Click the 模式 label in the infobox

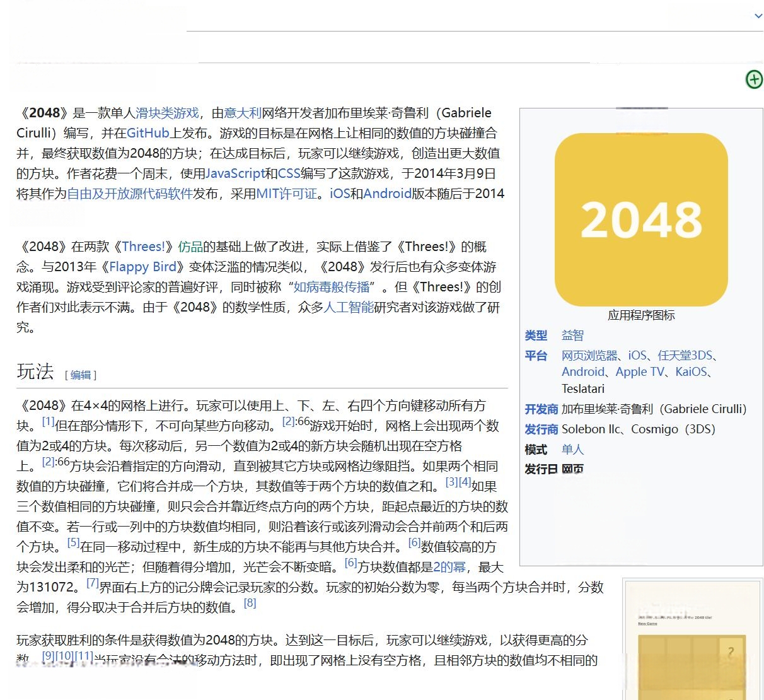(536, 450)
